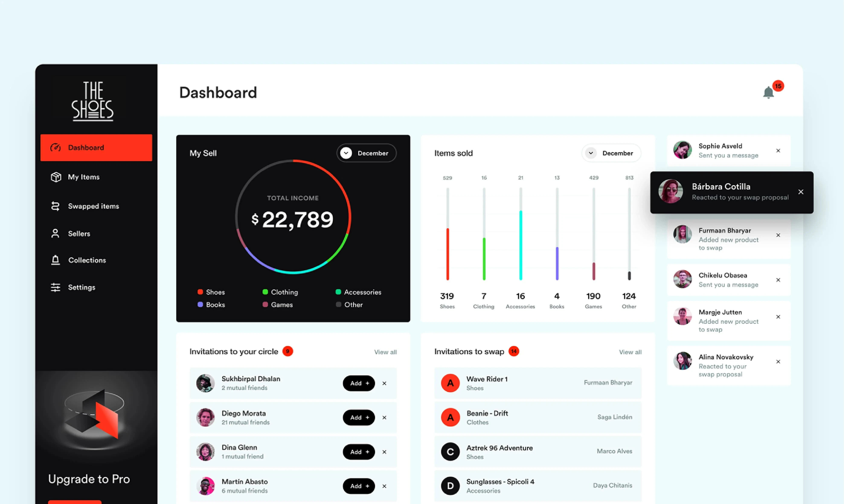844x504 pixels.
Task: Click the My Items box icon
Action: click(56, 177)
